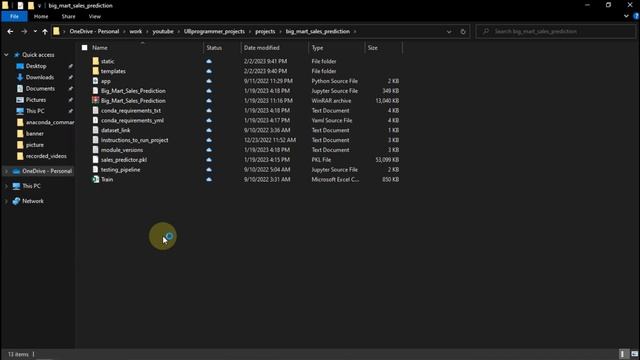
Task: Go up one folder level
Action: pyautogui.click(x=45, y=31)
